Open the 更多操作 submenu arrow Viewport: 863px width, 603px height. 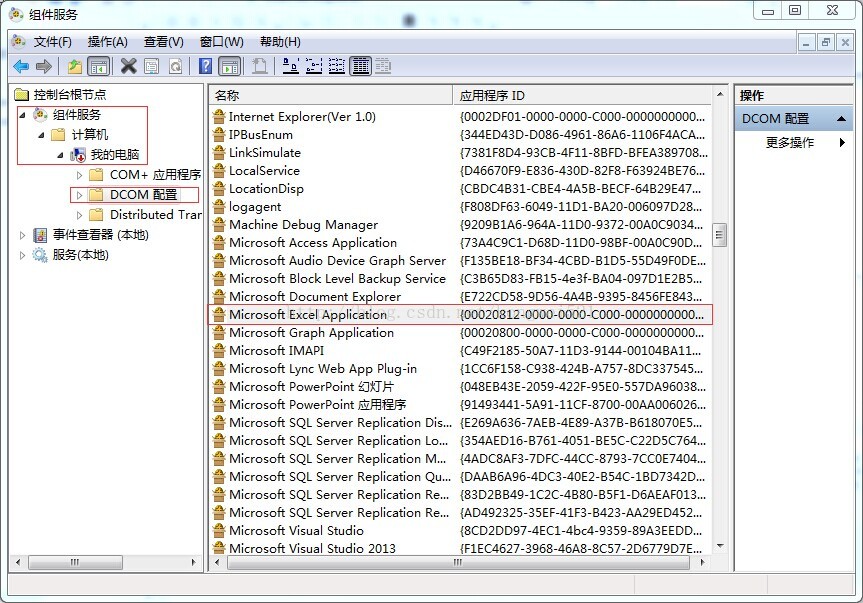pos(842,142)
